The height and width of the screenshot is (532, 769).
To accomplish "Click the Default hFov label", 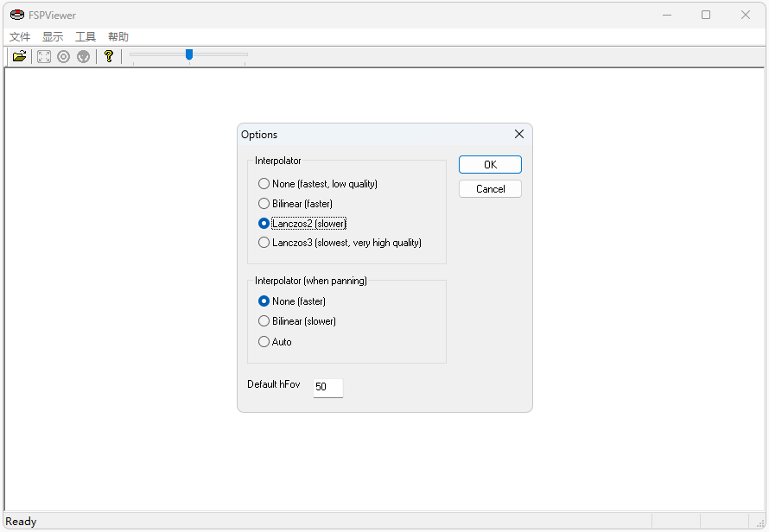I will pos(273,384).
